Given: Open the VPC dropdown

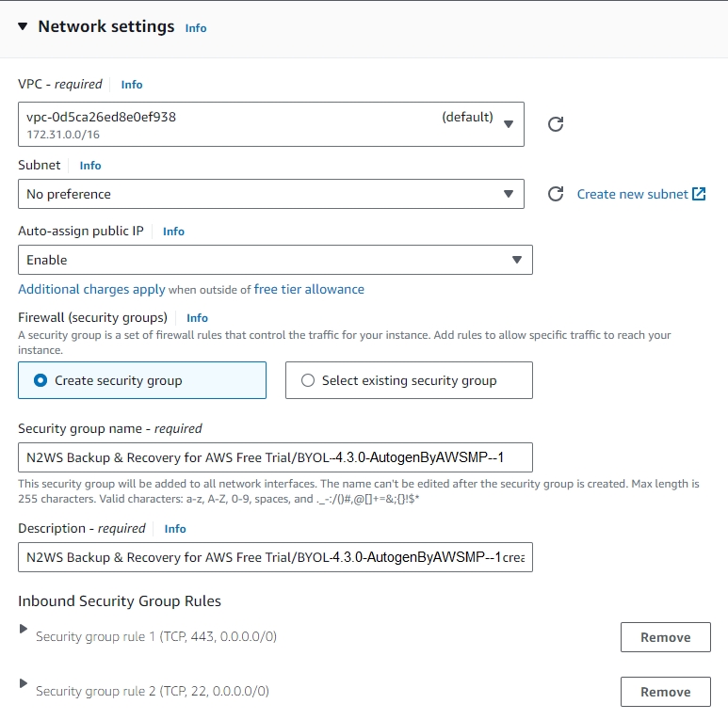Looking at the screenshot, I should click(271, 124).
